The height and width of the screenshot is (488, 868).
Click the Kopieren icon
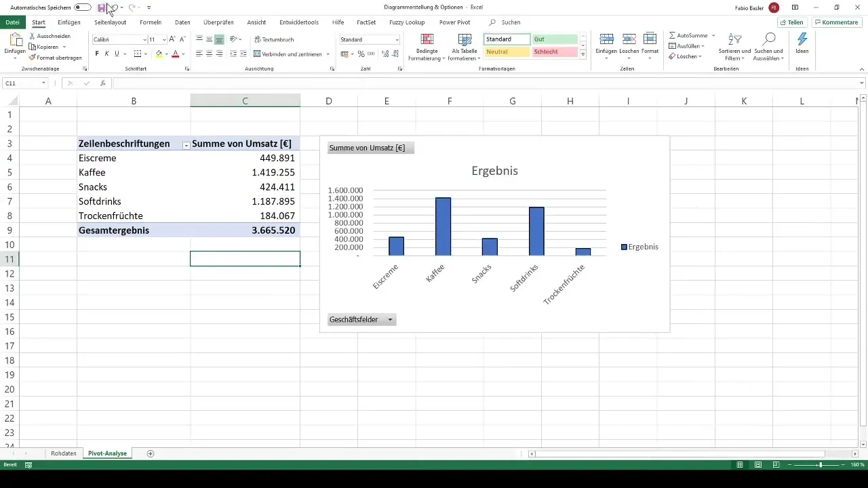click(x=33, y=47)
